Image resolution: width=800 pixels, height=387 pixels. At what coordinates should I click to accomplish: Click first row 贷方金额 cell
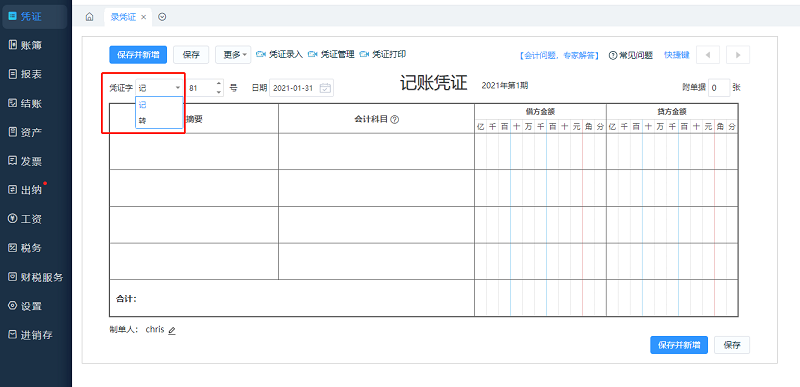(x=672, y=151)
